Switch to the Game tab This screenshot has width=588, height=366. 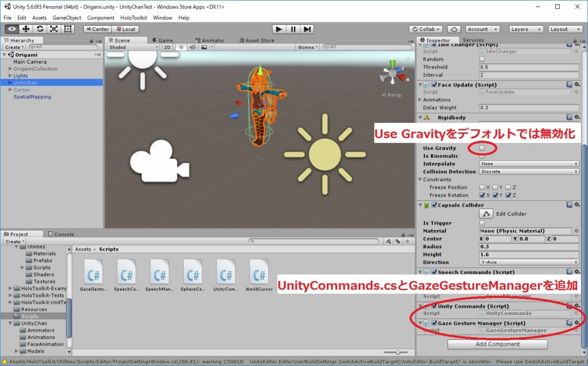tap(163, 40)
